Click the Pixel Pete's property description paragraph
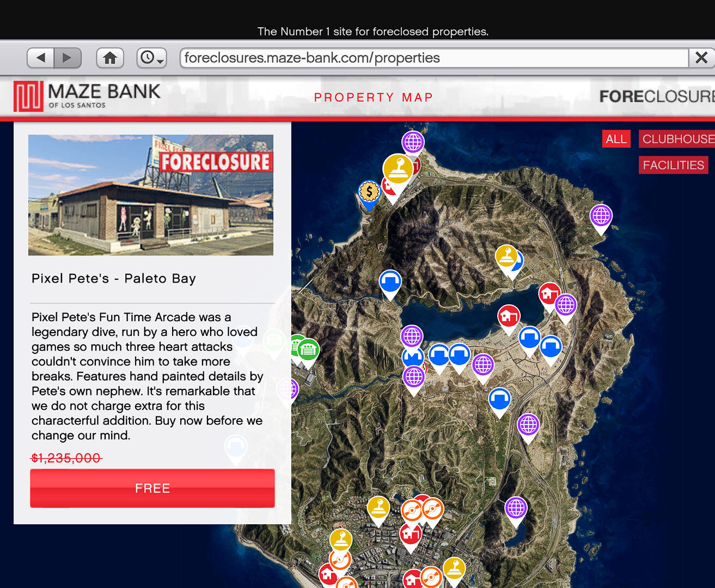 click(x=147, y=376)
